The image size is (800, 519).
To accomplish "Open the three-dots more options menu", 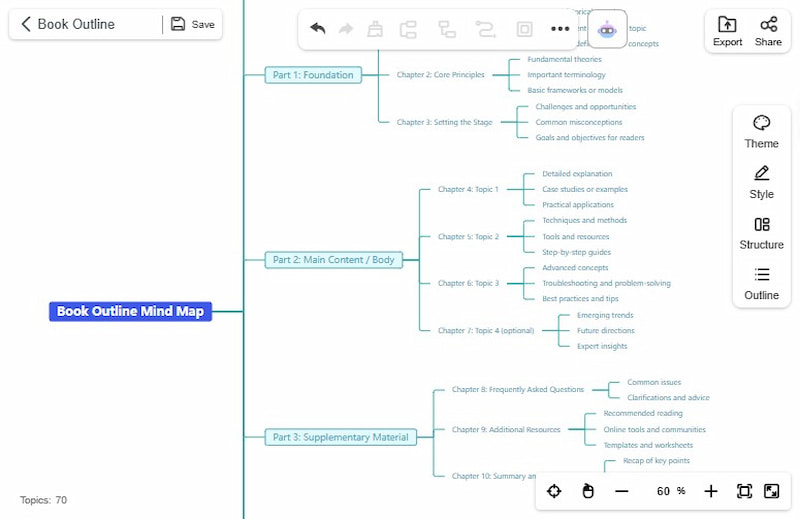I will (560, 29).
